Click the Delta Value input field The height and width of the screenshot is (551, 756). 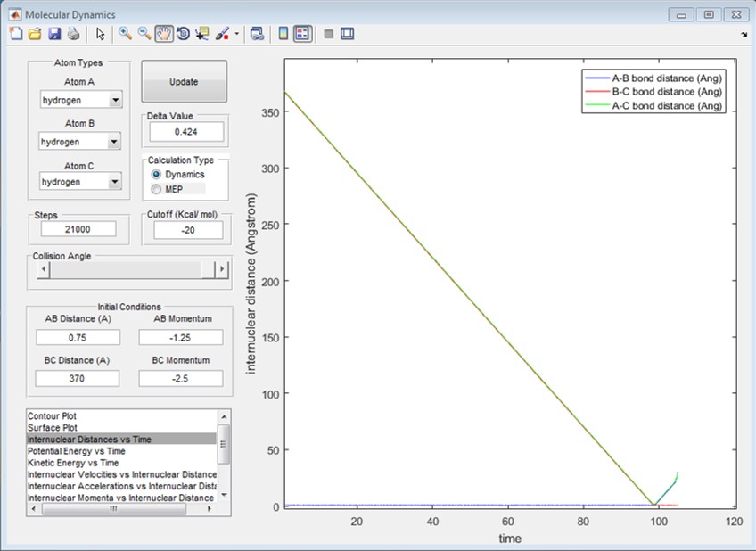coord(186,132)
